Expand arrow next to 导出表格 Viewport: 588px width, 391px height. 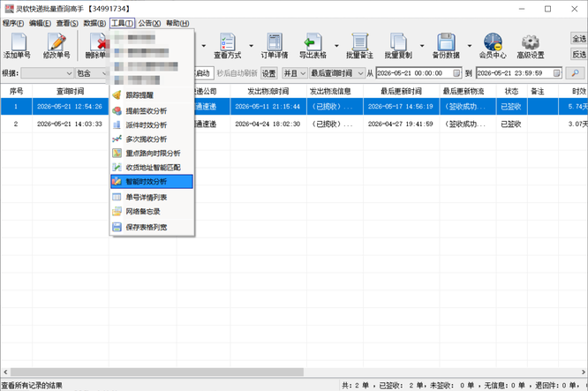click(x=336, y=46)
